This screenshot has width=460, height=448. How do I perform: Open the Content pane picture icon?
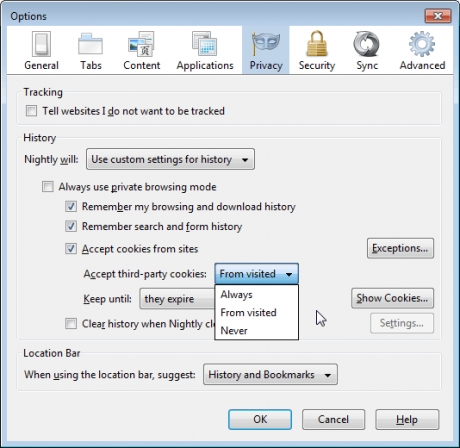coord(141,44)
